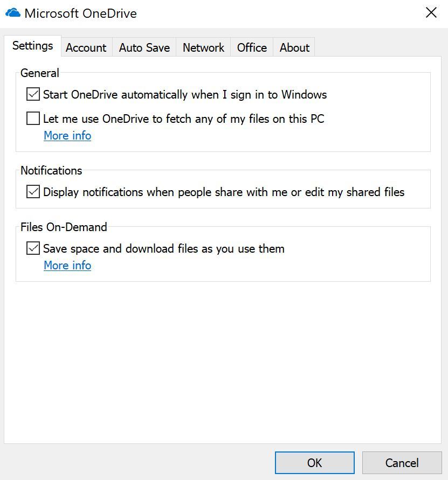This screenshot has width=448, height=480.
Task: Click the Notifications group heading
Action: tap(51, 171)
